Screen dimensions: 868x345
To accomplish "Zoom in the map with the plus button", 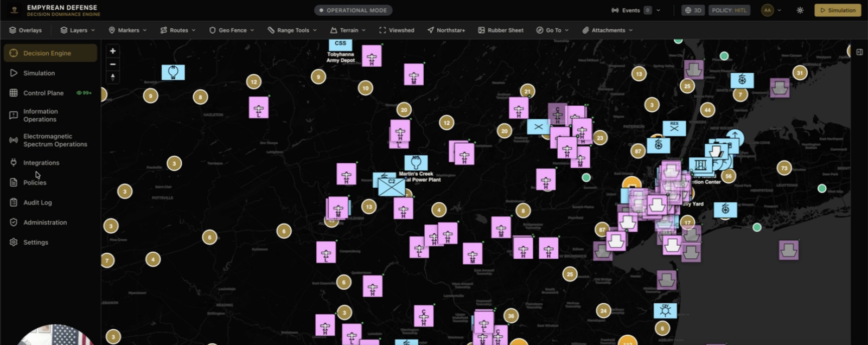I will tap(113, 51).
